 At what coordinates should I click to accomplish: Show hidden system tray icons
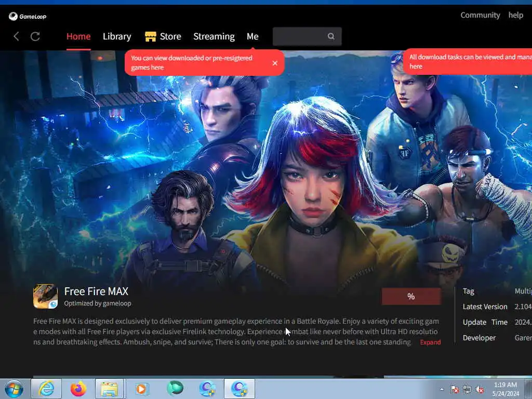click(442, 390)
